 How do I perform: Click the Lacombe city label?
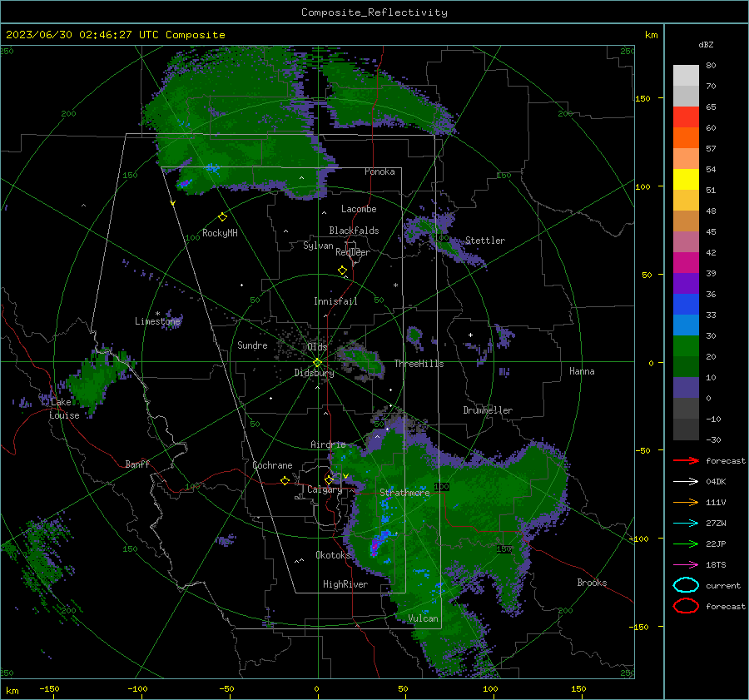359,209
